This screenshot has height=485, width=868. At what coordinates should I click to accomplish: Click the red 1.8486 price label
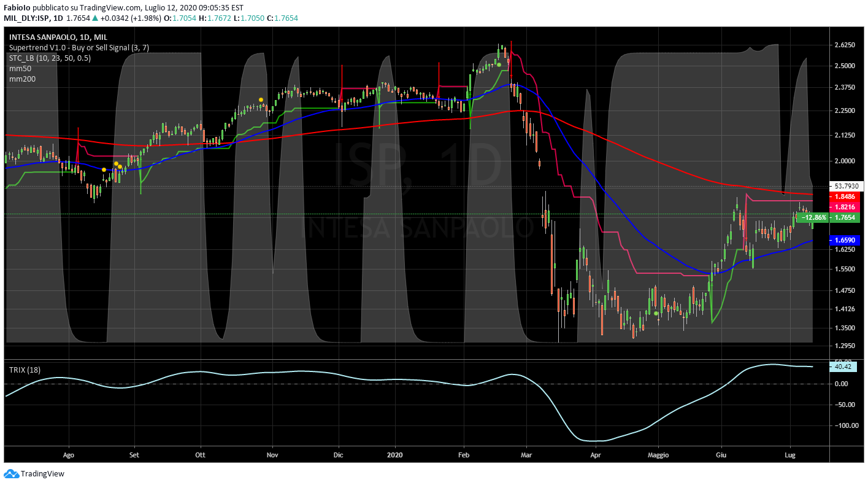[846, 196]
